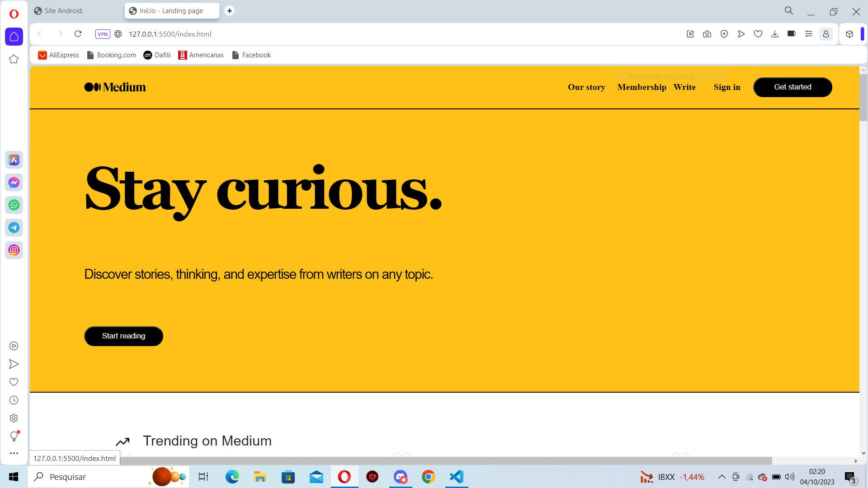Open Telegram sidebar panel
Viewport: 868px width, 488px height.
coord(14,228)
